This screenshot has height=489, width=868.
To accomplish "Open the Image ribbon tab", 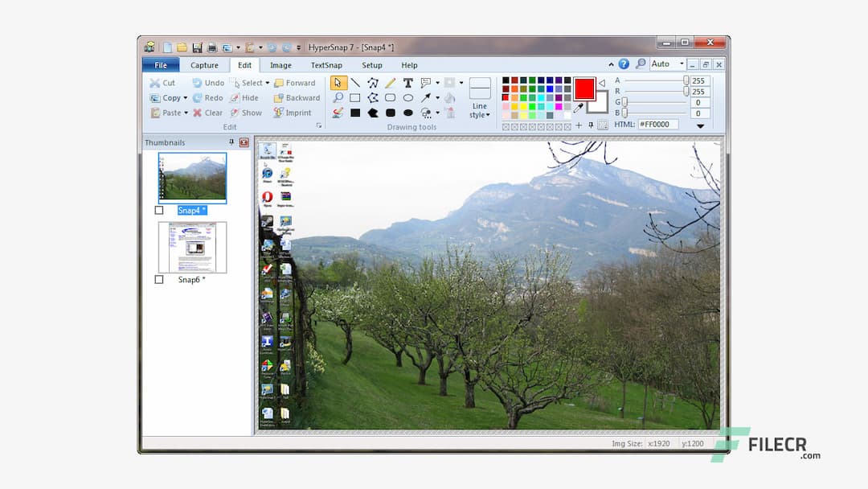I will tap(280, 64).
